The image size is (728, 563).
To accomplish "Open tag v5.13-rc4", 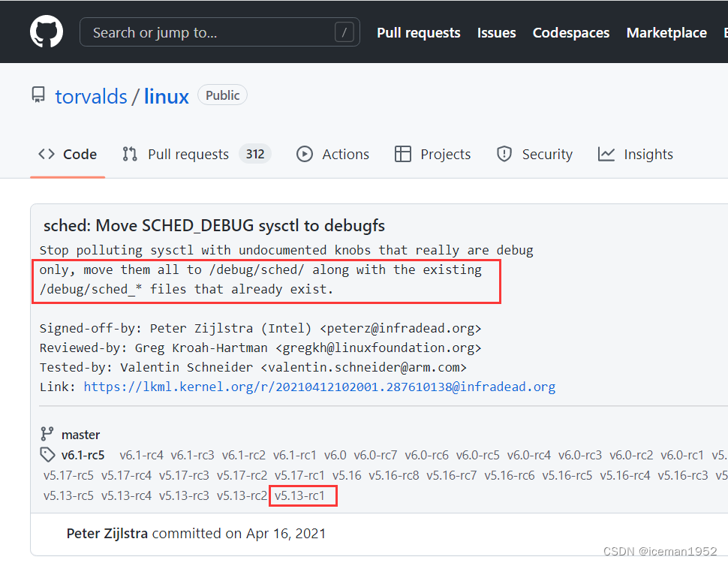I will (126, 495).
